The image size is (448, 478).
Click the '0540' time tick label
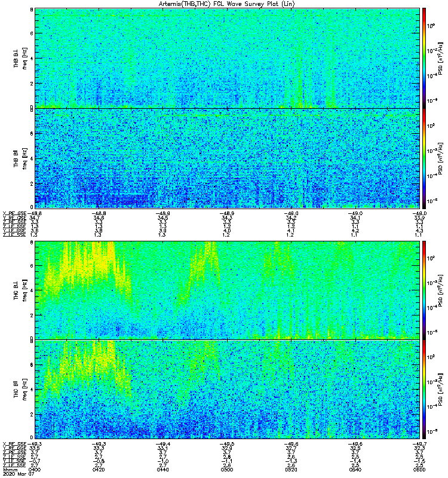point(355,470)
